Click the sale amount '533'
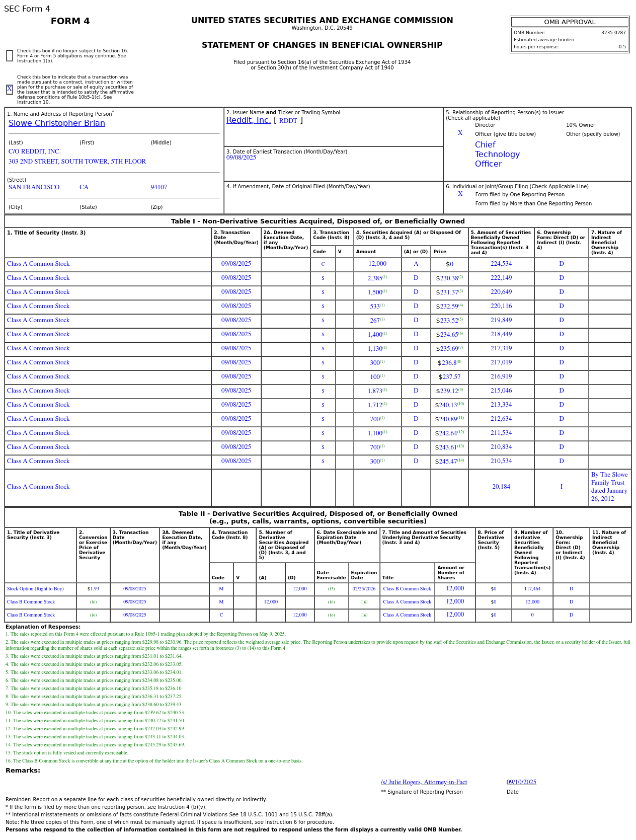636x840 pixels. (375, 307)
